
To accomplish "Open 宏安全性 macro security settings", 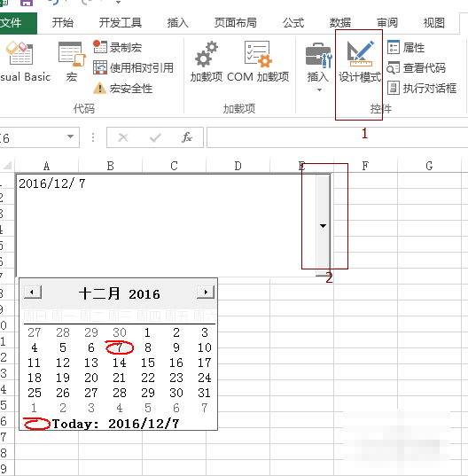I will click(122, 89).
